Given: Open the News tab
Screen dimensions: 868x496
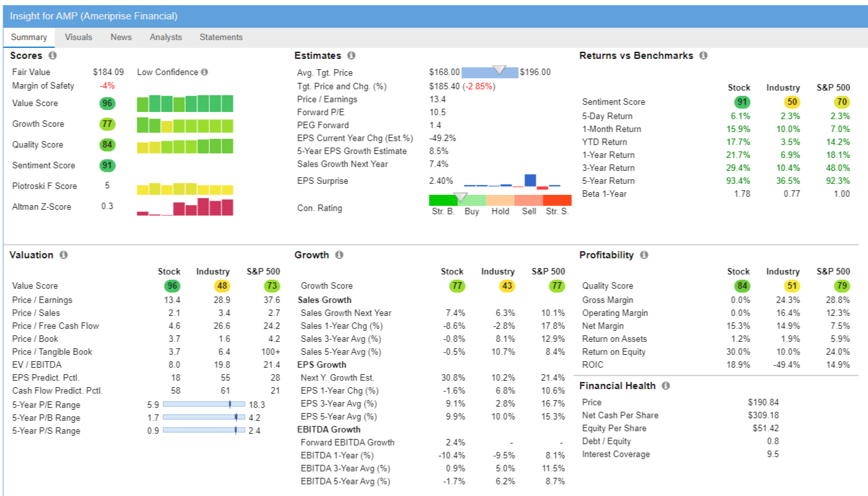Looking at the screenshot, I should coord(121,38).
